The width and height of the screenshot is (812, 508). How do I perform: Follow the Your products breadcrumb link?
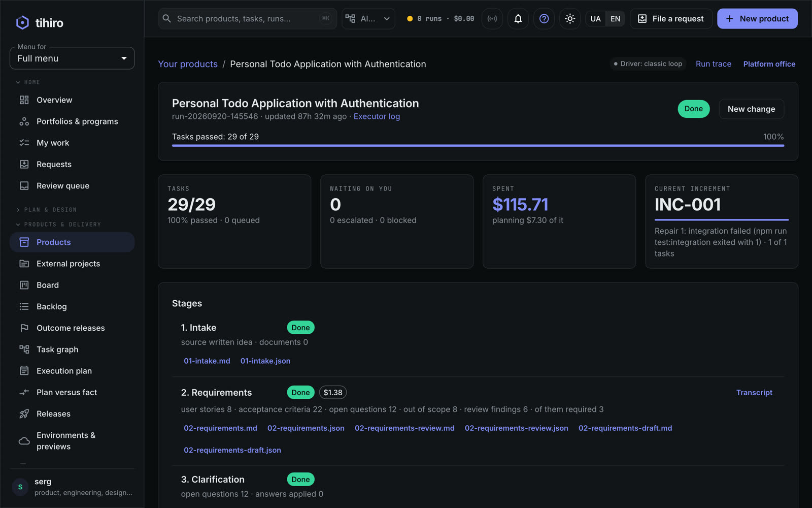pyautogui.click(x=188, y=64)
